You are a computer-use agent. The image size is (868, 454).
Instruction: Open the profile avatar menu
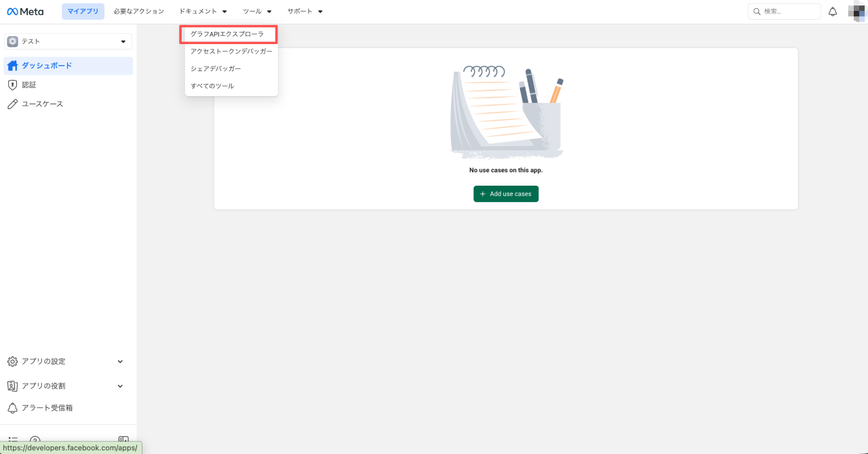tap(857, 12)
